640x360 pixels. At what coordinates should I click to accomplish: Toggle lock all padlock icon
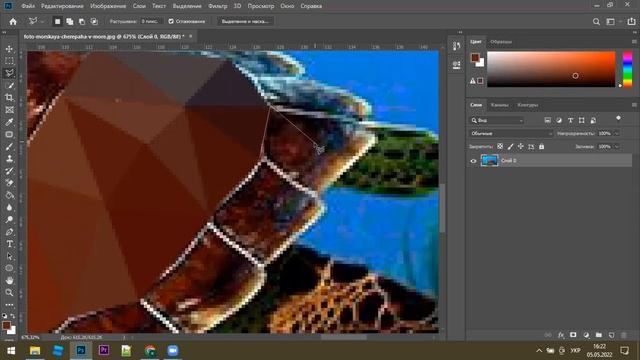pos(542,146)
